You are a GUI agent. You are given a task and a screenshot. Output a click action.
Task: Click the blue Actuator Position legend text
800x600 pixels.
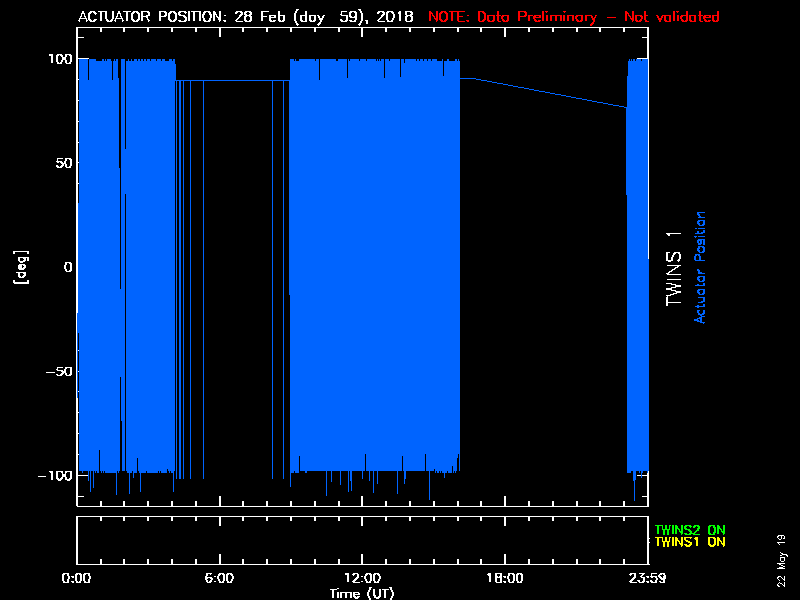700,267
